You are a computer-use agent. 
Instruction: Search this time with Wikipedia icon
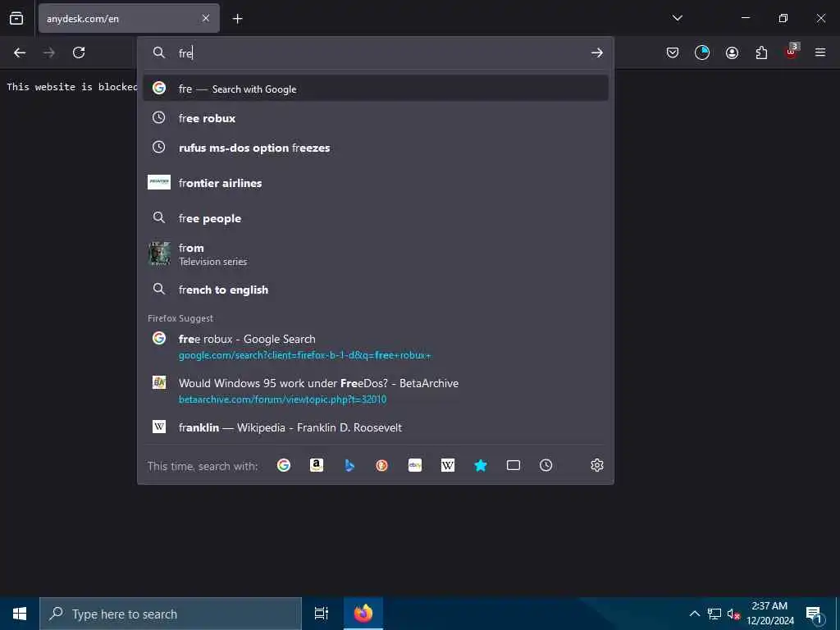click(x=447, y=465)
